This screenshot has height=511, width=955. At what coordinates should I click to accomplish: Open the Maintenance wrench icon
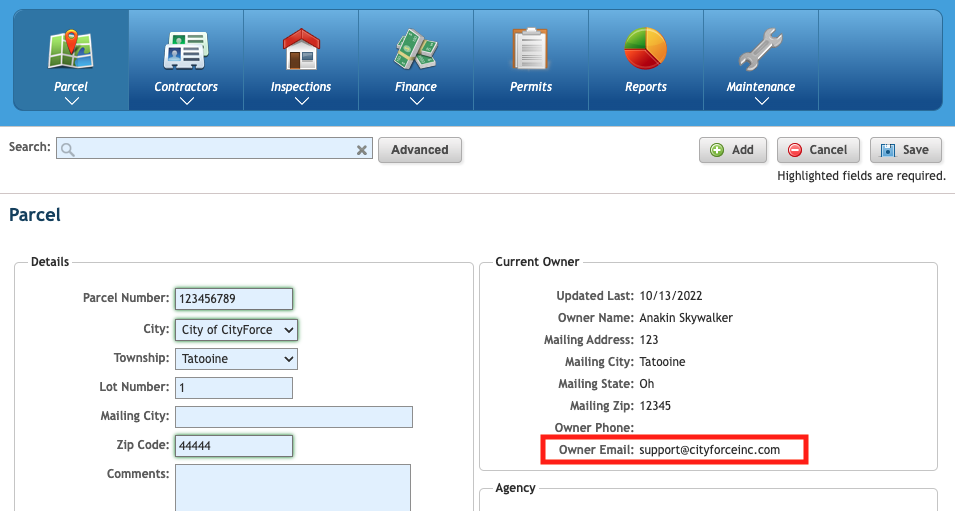click(761, 49)
